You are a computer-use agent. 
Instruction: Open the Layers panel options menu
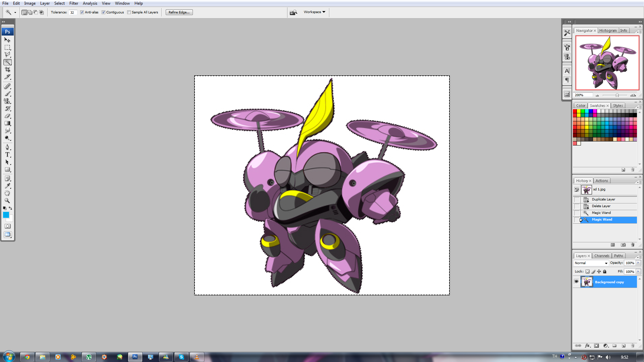click(639, 257)
